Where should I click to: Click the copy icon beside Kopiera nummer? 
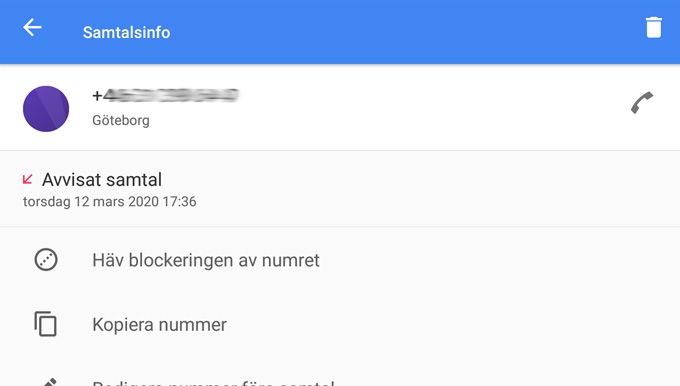tap(46, 324)
